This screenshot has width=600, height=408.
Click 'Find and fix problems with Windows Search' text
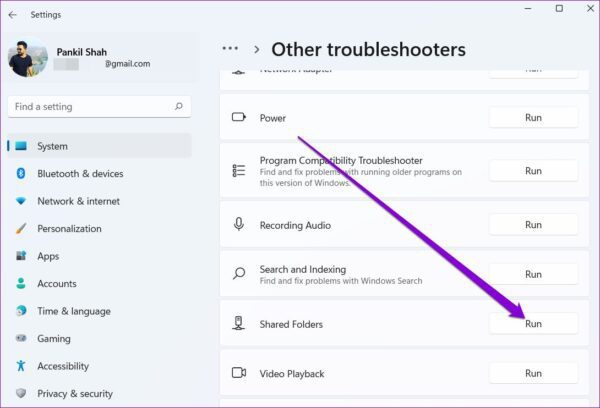point(341,281)
